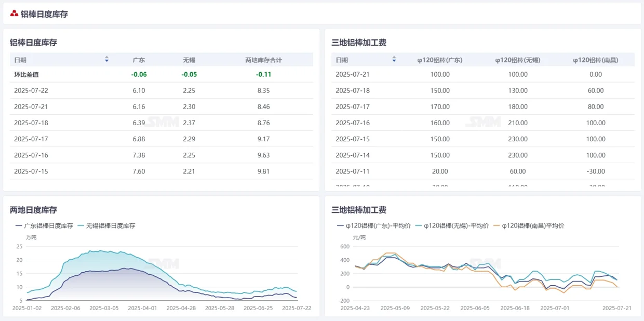
Task: Select fee row dated 2025-07-15
Action: tap(483, 139)
